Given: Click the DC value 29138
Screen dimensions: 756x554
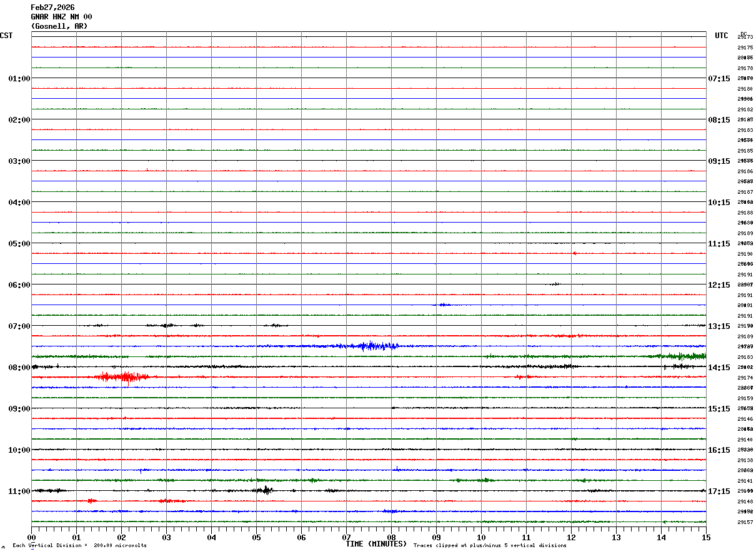Looking at the screenshot, I should pyautogui.click(x=745, y=460).
